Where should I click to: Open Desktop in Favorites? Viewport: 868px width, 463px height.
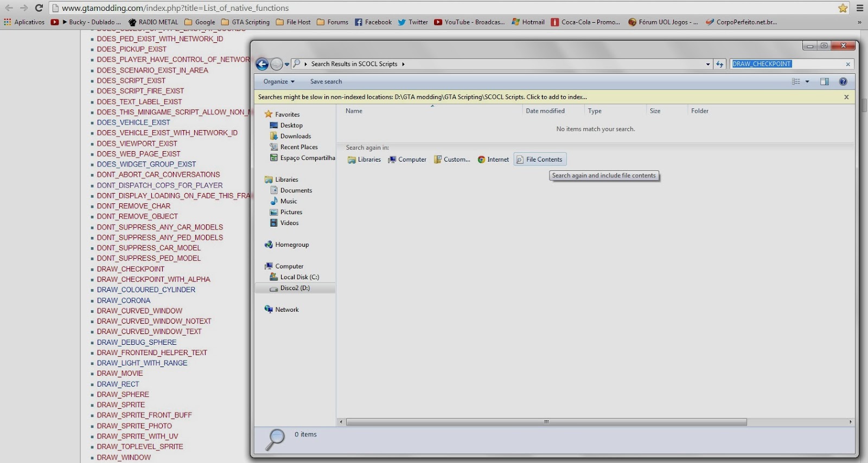pos(286,125)
